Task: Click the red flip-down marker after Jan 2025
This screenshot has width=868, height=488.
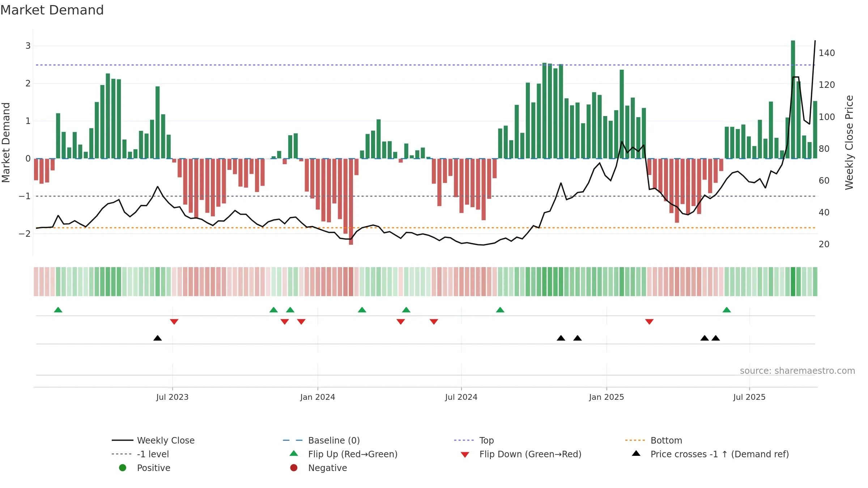Action: pyautogui.click(x=649, y=322)
